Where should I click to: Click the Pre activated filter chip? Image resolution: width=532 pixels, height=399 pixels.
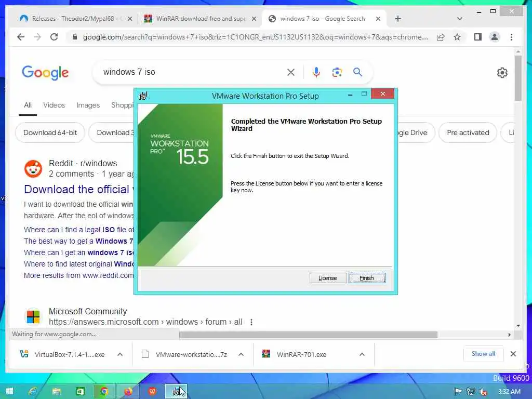pyautogui.click(x=468, y=132)
